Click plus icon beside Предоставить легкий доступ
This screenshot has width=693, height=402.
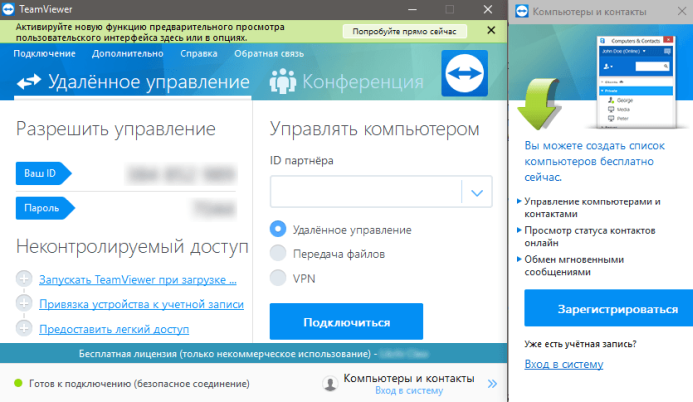pyautogui.click(x=24, y=328)
